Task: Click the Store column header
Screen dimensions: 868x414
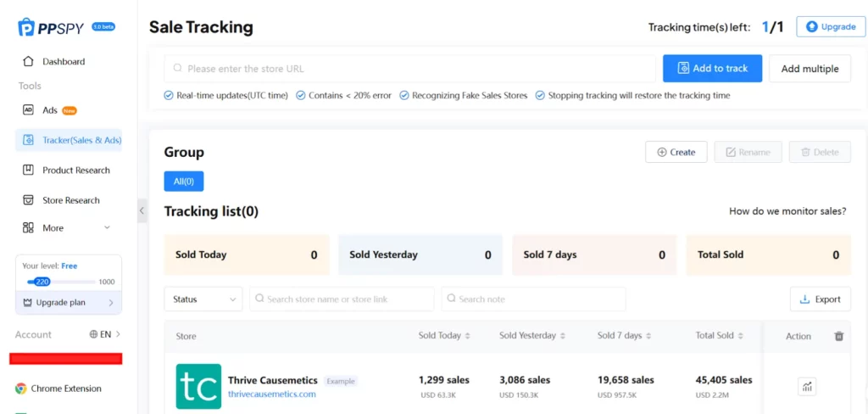Action: 186,336
